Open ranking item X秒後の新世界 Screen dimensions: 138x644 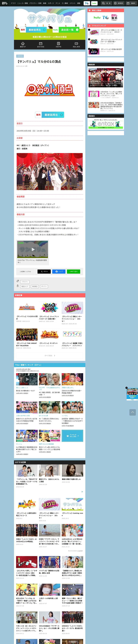click(x=106, y=51)
